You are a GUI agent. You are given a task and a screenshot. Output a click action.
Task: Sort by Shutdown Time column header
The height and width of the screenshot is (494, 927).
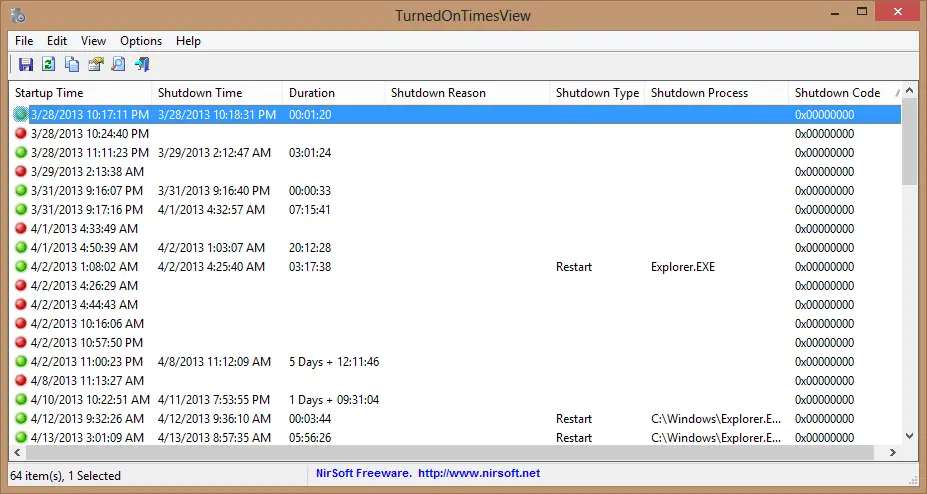click(x=217, y=93)
